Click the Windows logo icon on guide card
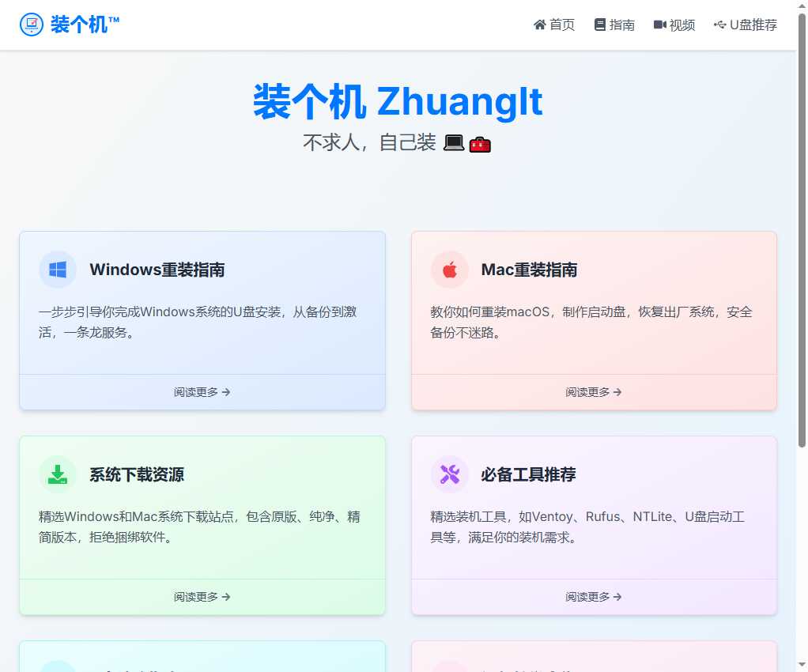 58,270
